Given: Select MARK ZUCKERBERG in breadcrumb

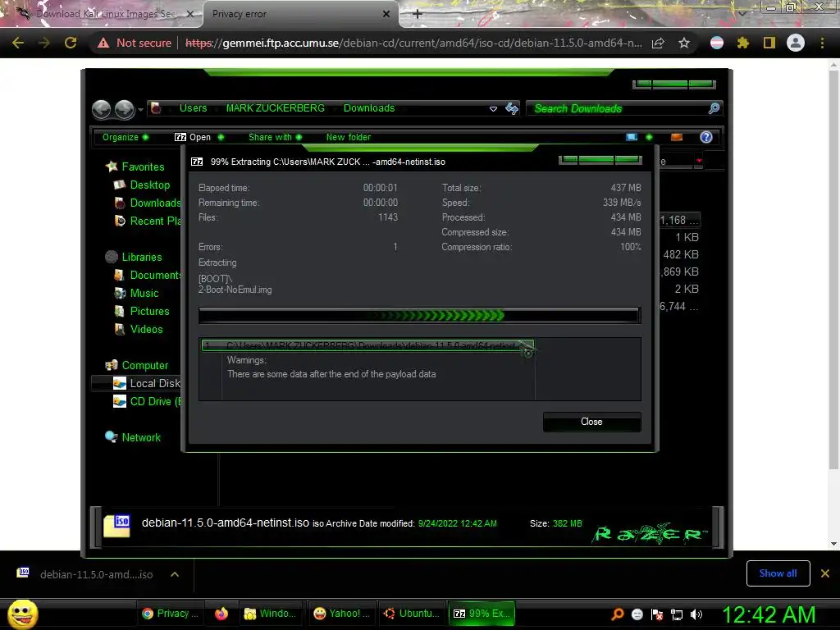Looking at the screenshot, I should 275,108.
